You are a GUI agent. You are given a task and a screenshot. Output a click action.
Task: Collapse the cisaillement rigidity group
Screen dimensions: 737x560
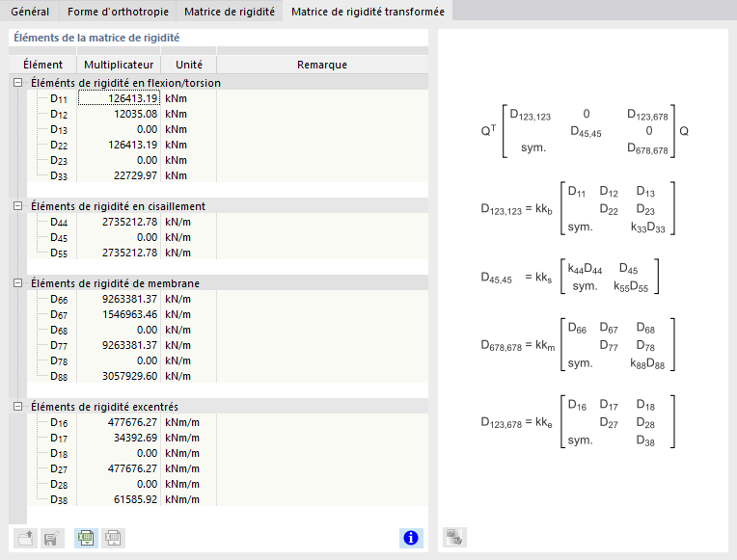pyautogui.click(x=17, y=206)
